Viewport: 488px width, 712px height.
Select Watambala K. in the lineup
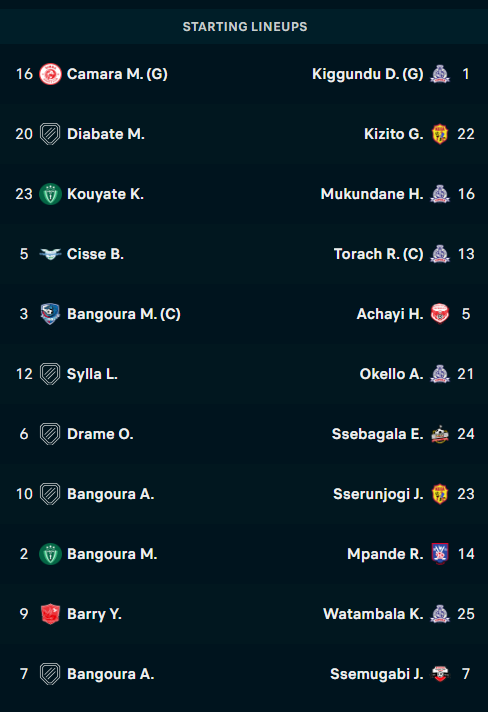coord(373,614)
